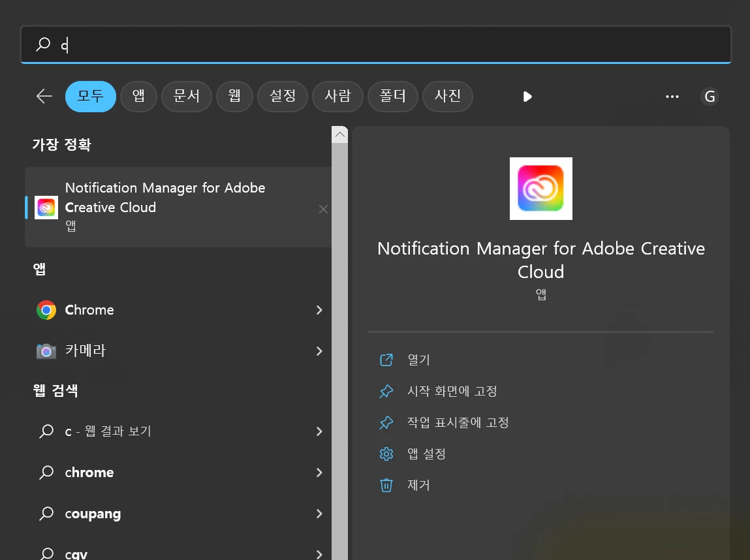Open 'c - 웹 결과 보기' web search
The image size is (750, 560).
pos(178,431)
